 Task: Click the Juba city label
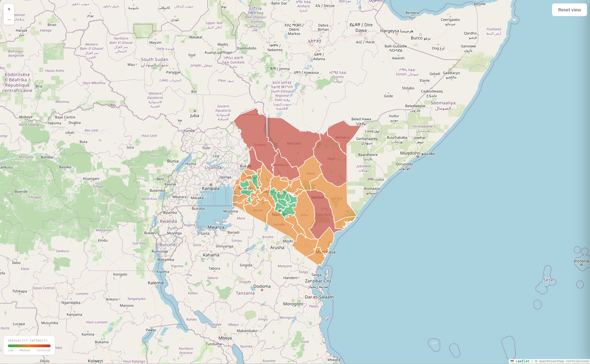click(x=195, y=116)
